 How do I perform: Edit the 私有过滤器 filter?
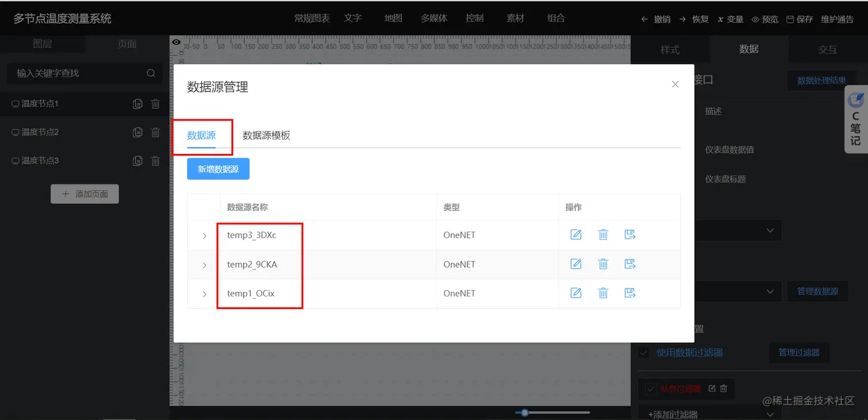point(712,388)
